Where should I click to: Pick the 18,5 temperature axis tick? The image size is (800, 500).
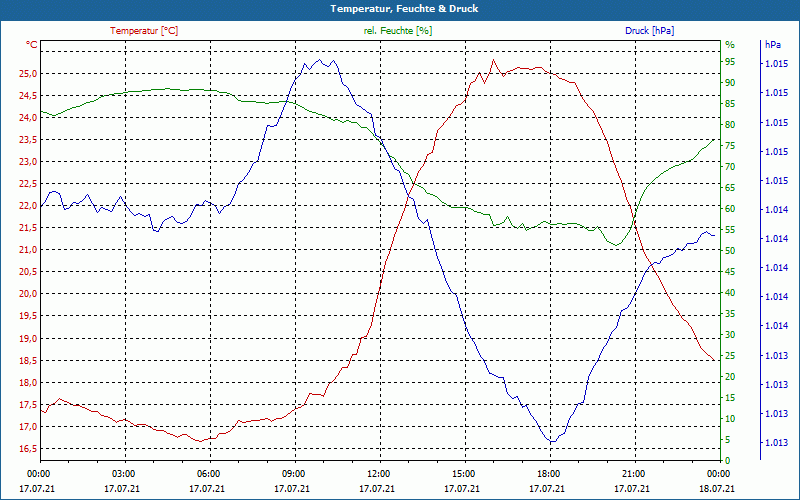pos(28,360)
